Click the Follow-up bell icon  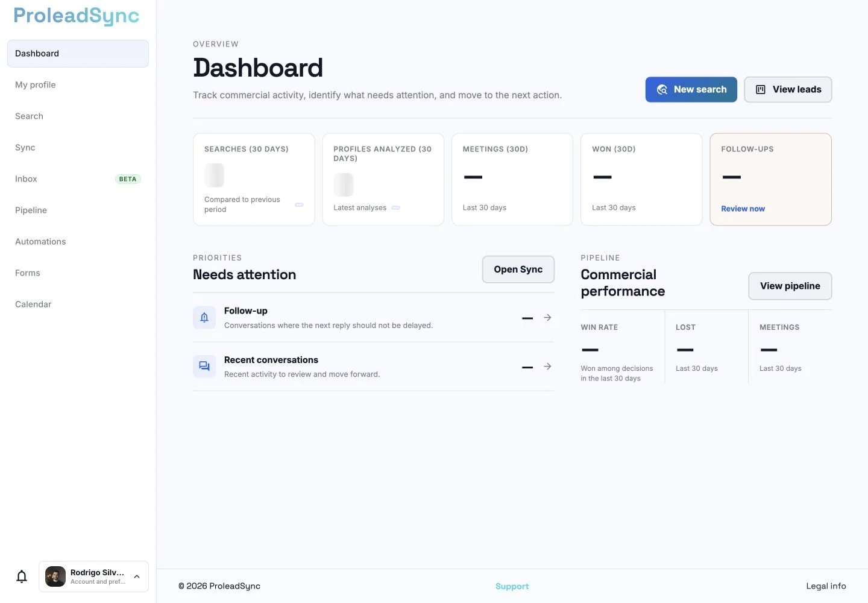tap(204, 318)
